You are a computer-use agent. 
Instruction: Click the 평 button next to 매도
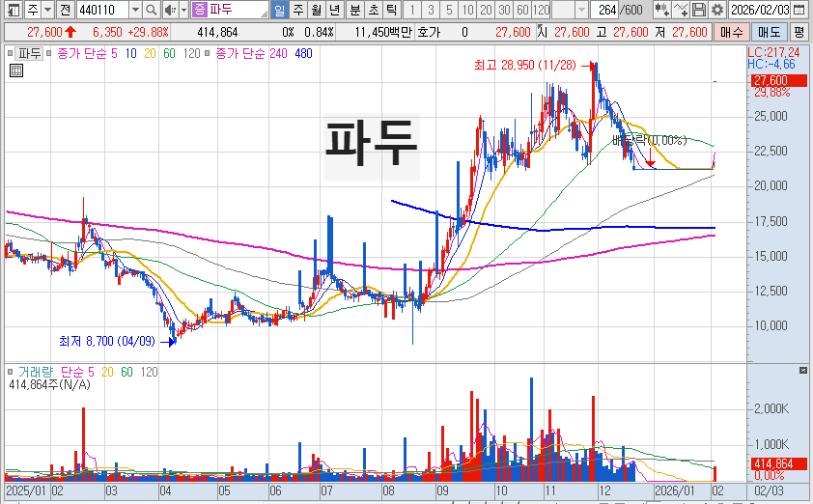coord(799,32)
